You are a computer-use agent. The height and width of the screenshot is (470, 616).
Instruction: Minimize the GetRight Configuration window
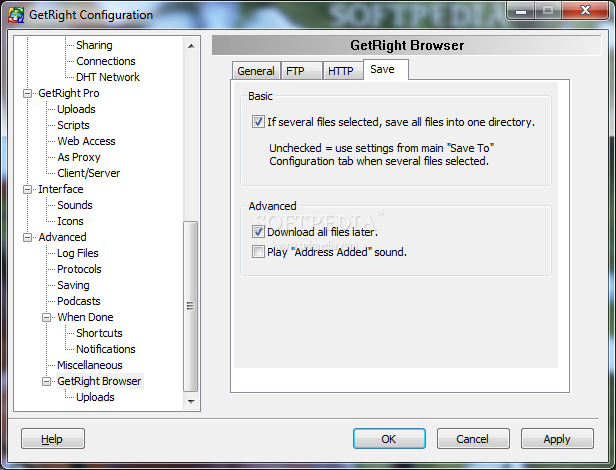click(521, 10)
